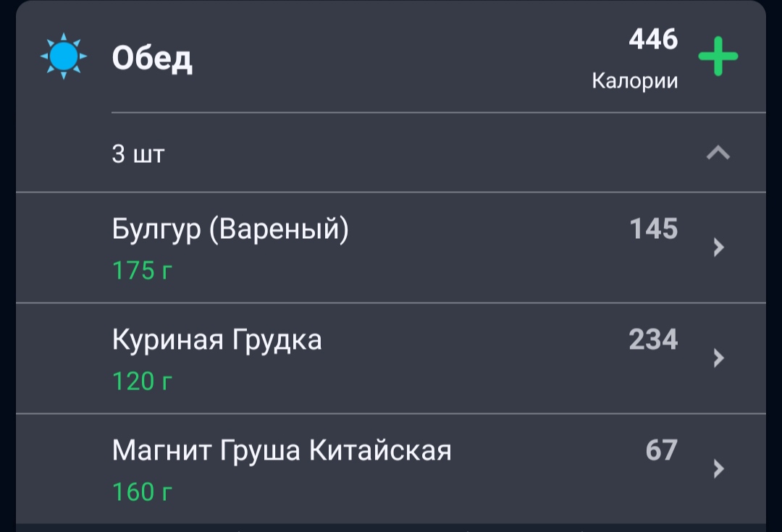Tap the 160 г portion amount

click(142, 492)
